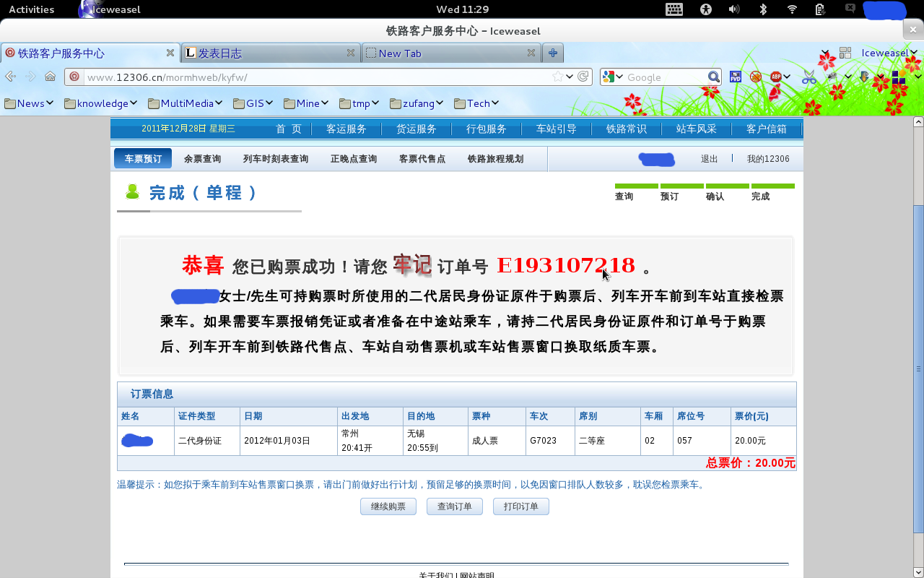Screen dimensions: 924x578
Task: Select the 正晚点查询 sub-tab
Action: 354,159
